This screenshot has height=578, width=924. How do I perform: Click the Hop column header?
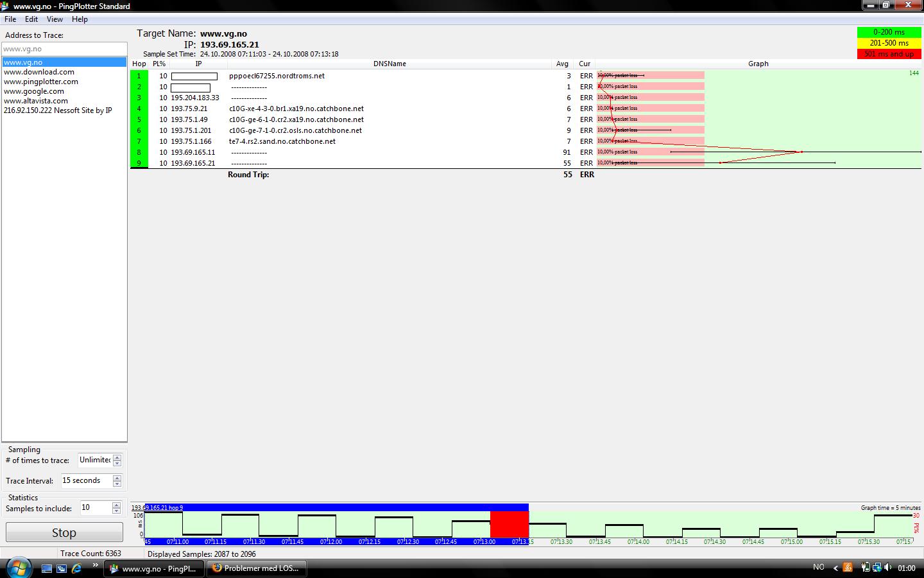[x=139, y=64]
